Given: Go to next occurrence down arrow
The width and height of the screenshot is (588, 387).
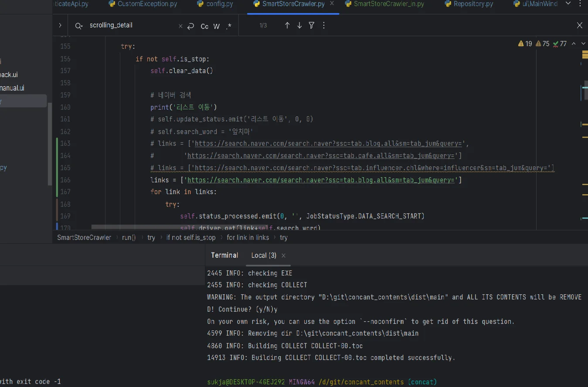Looking at the screenshot, I should tap(299, 26).
